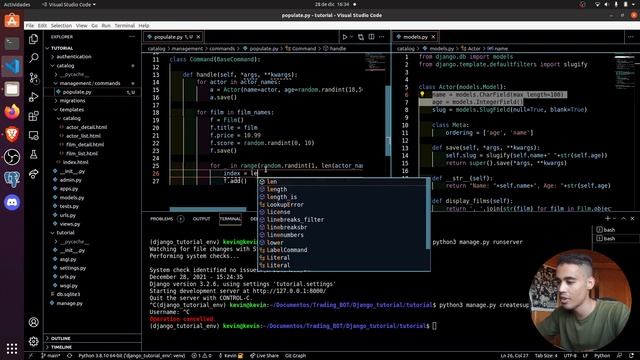640x360 pixels.
Task: Open actor_detail.html in explorer
Action: 87,127
